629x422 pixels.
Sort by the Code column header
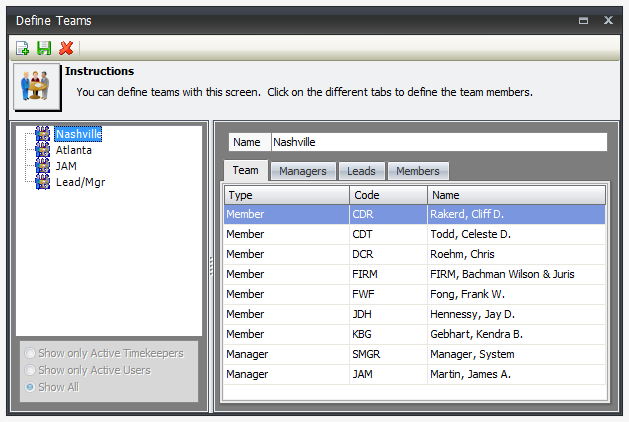click(388, 195)
